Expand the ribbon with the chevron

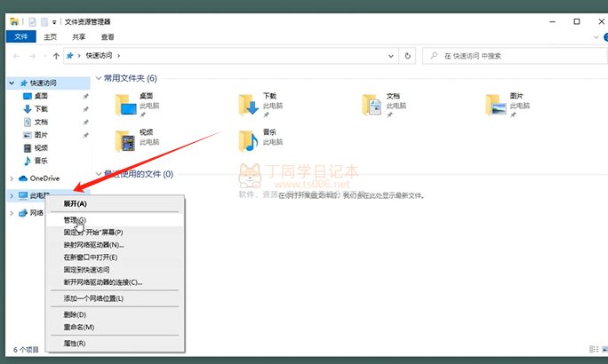point(596,37)
